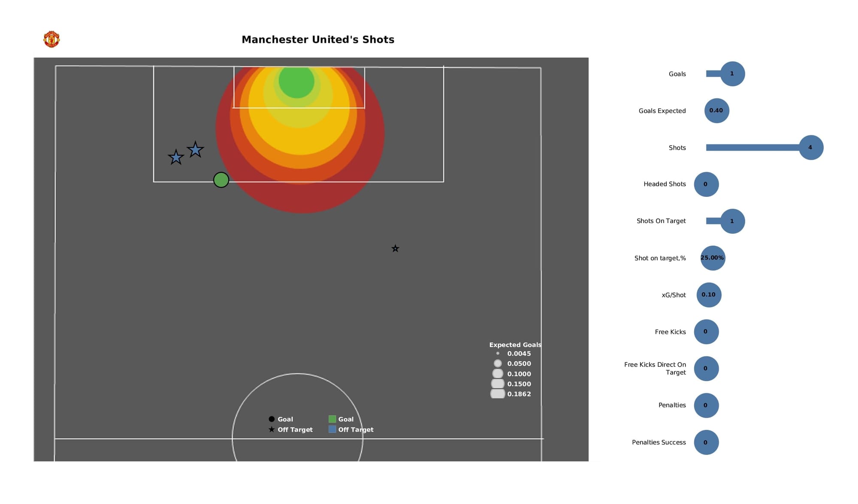The image size is (858, 504).
Task: Toggle the Shots On Target metric indicator
Action: tap(732, 221)
